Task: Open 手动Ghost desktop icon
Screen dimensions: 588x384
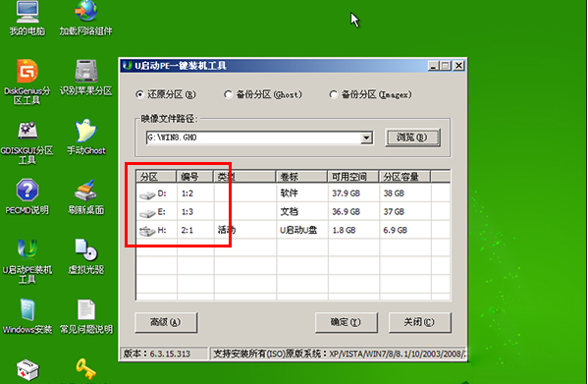Action: pyautogui.click(x=85, y=137)
